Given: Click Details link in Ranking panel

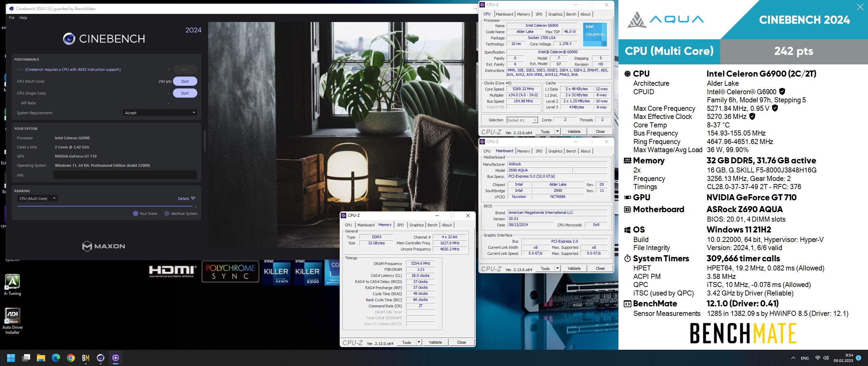Looking at the screenshot, I should point(183,199).
